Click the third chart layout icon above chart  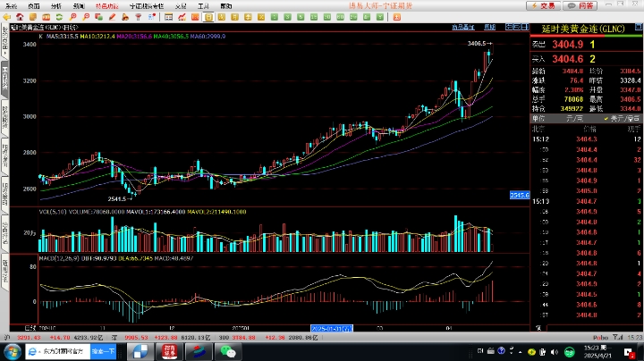pyautogui.click(x=523, y=28)
